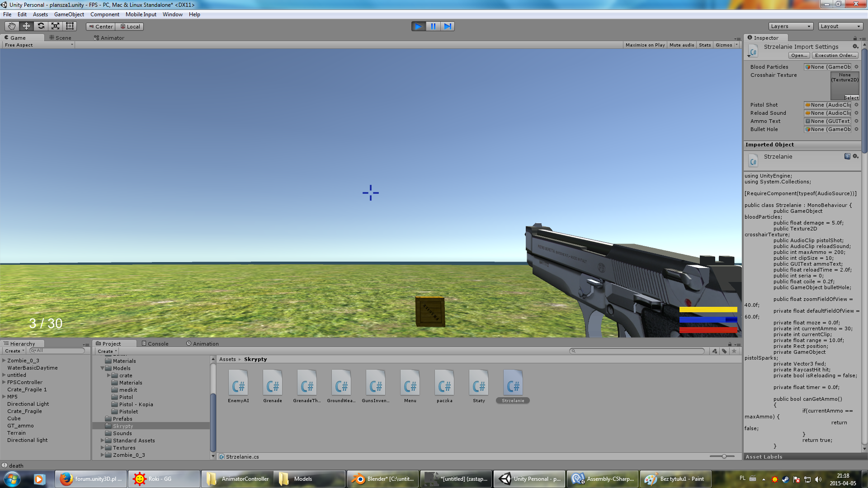The height and width of the screenshot is (488, 868).
Task: Toggle Maximize on Play
Action: pos(645,45)
